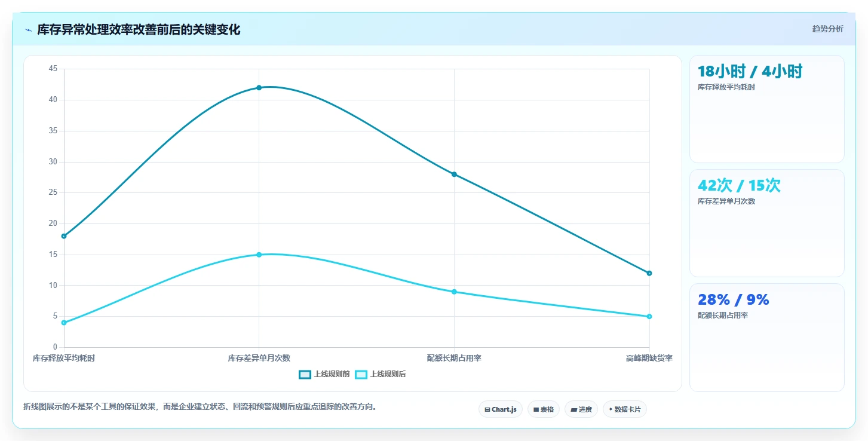Click the y-axis label 0
868x441 pixels.
(x=55, y=347)
